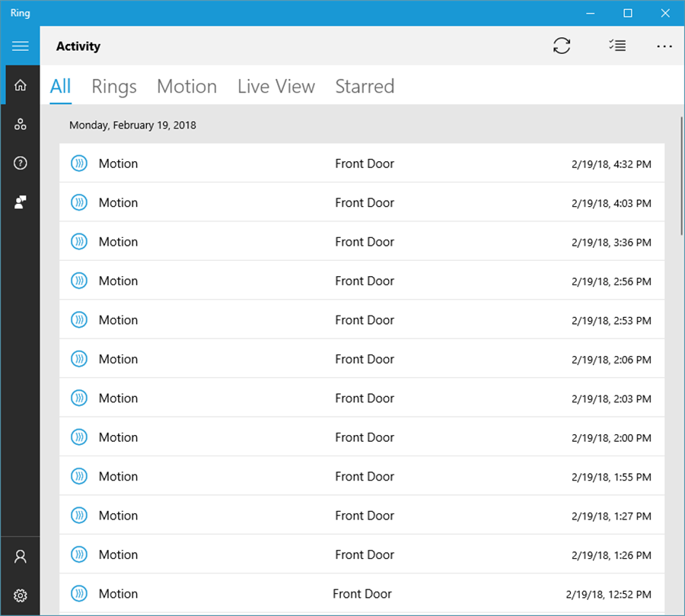
Task: Select the 12:52 PM Front Door event
Action: point(362,594)
